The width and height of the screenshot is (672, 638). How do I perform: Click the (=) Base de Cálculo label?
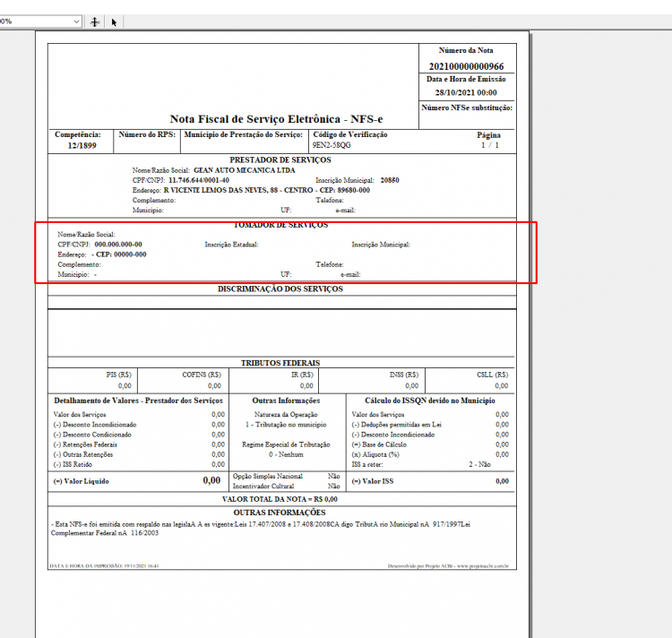(x=379, y=444)
